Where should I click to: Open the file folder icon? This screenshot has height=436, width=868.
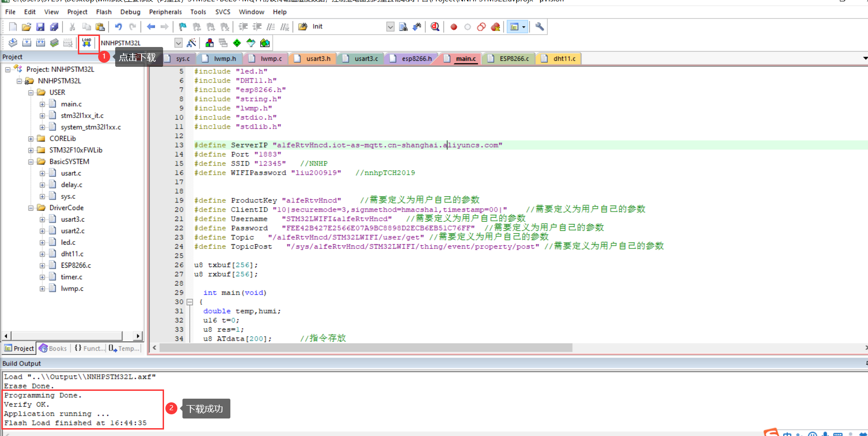pyautogui.click(x=26, y=27)
